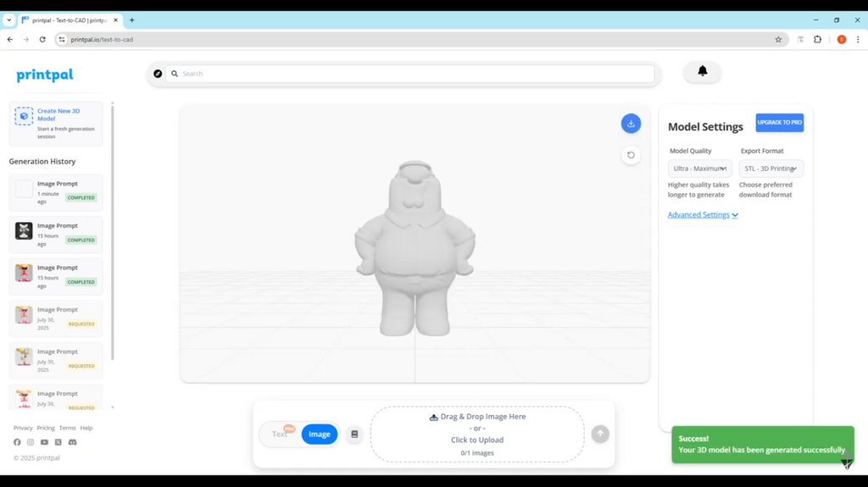Select the printpal Text-to-CAD browser tab
This screenshot has height=487, width=868.
point(69,20)
